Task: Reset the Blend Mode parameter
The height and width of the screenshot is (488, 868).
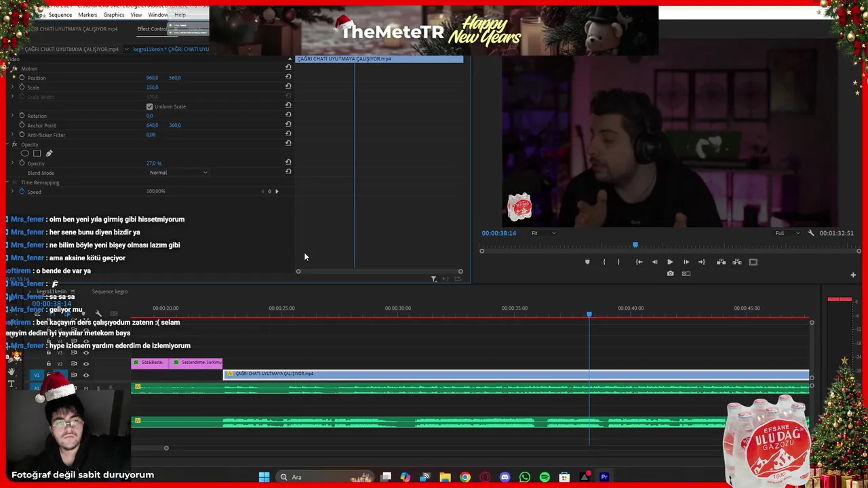Action: pos(288,171)
